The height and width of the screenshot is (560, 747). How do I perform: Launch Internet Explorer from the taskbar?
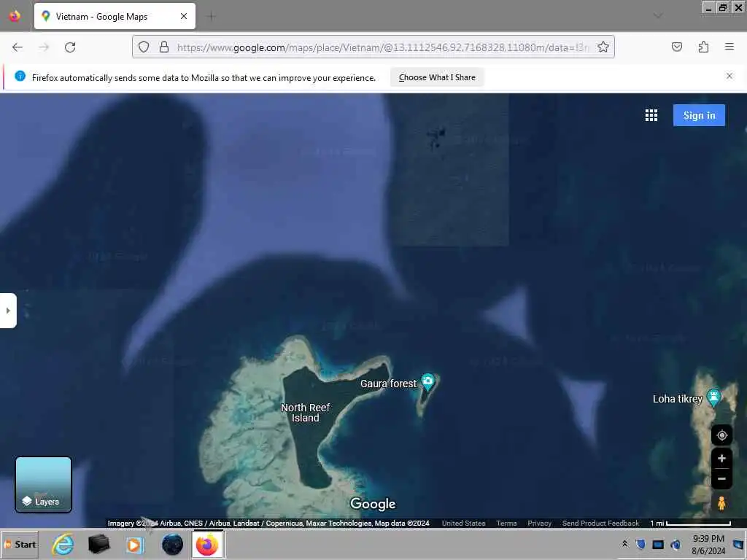tap(63, 545)
